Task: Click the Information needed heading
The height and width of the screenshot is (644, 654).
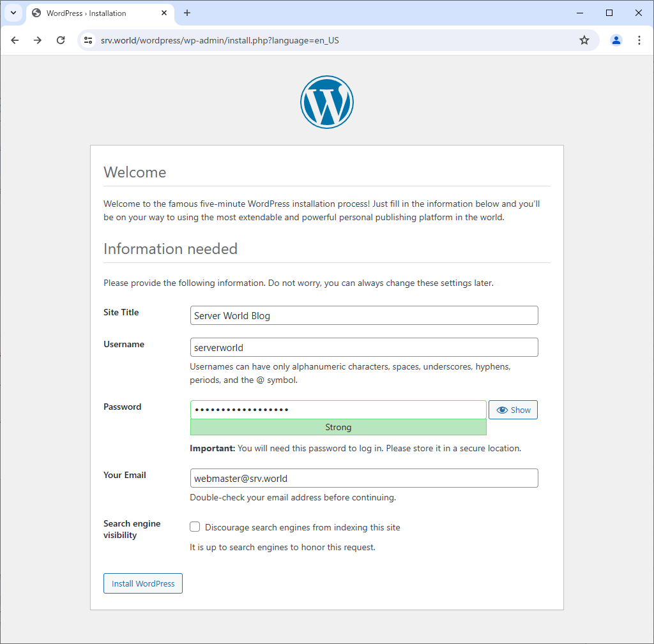Action: 170,249
